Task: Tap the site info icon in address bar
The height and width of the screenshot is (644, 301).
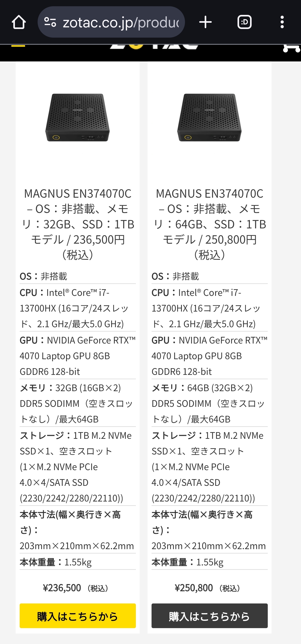Action: pos(50,22)
